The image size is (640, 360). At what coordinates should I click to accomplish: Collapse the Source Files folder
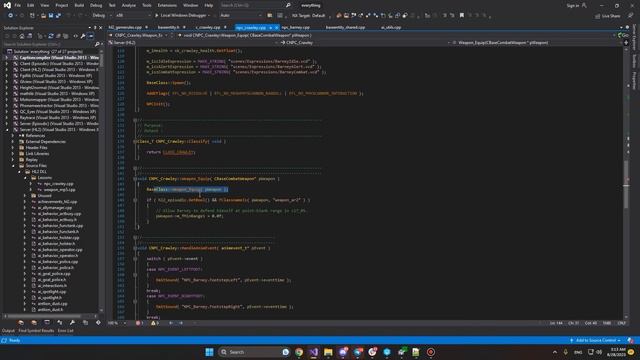coord(13,166)
